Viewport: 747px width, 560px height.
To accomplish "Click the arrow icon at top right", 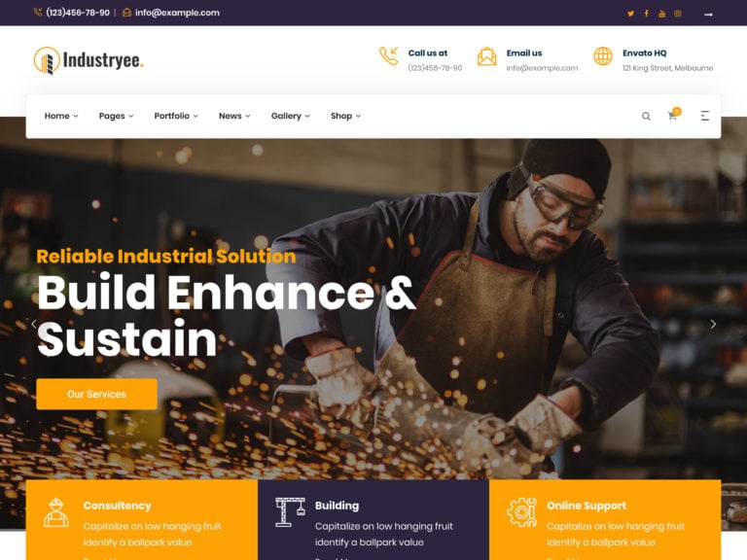I will click(708, 15).
